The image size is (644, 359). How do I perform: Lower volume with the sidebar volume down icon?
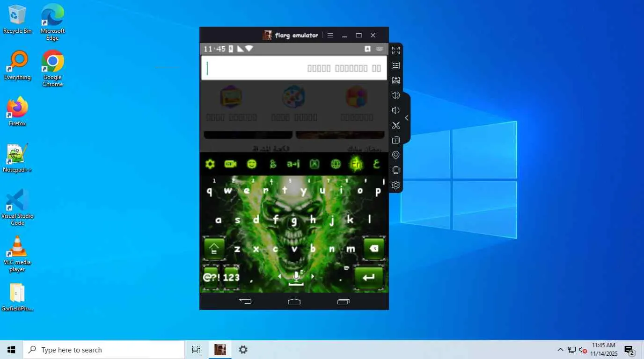[x=396, y=110]
